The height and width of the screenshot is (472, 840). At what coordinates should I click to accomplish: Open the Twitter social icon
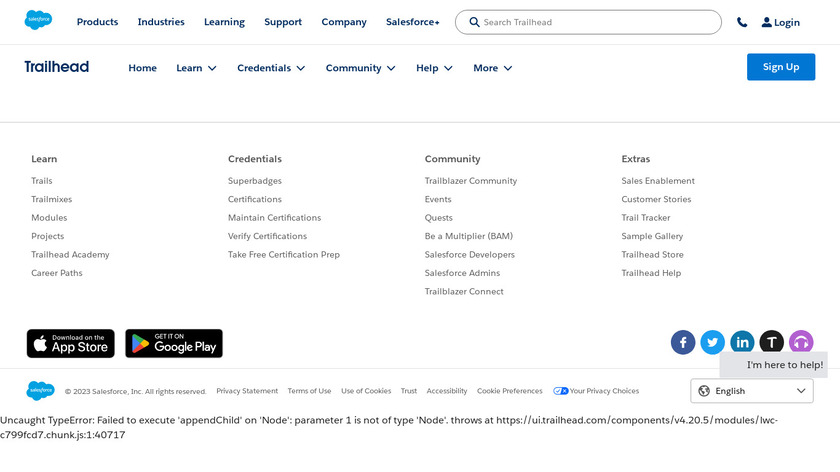coord(712,342)
